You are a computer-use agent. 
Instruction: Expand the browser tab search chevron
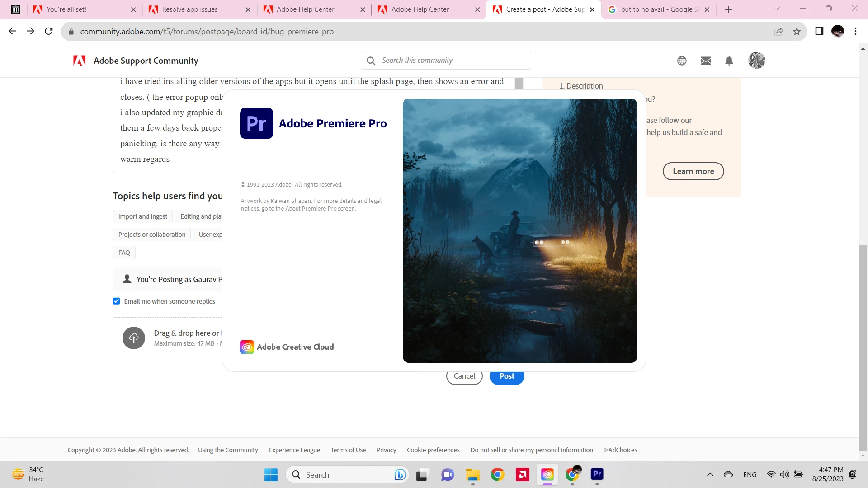coord(777,9)
